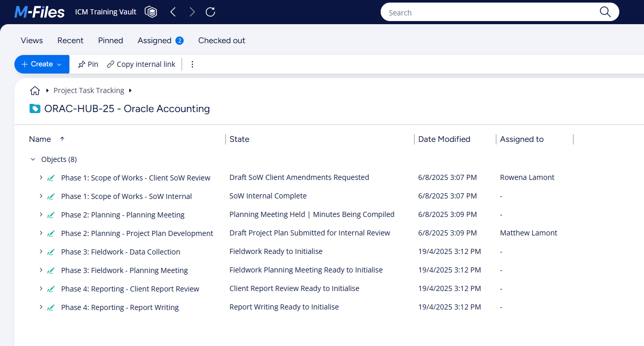This screenshot has width=644, height=346.
Task: Click the magnifying glass search icon
Action: (605, 12)
